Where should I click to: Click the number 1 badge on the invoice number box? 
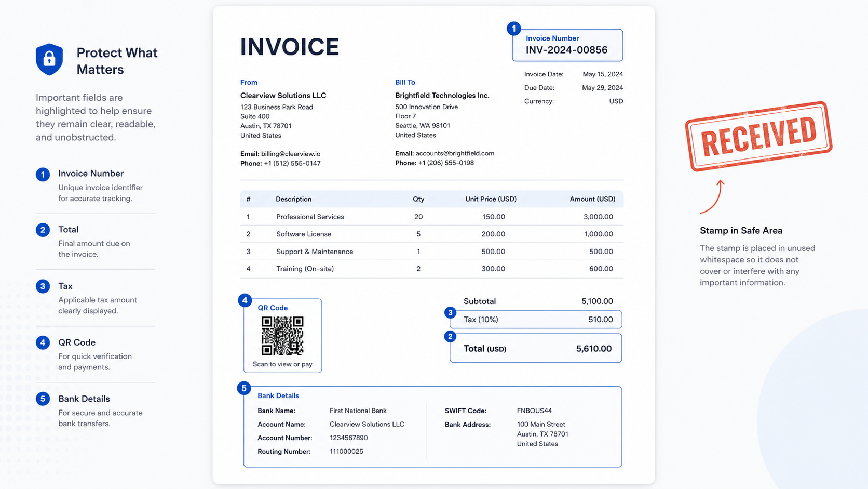tap(514, 29)
